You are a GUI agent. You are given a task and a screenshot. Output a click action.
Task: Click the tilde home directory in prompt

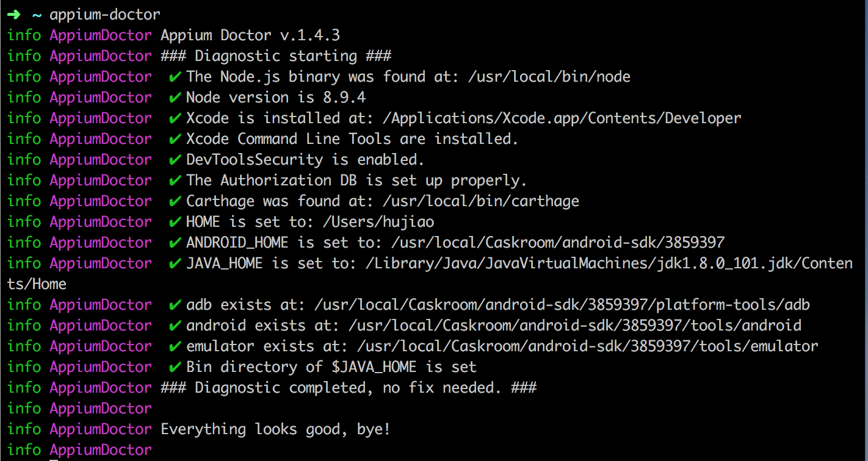(37, 15)
